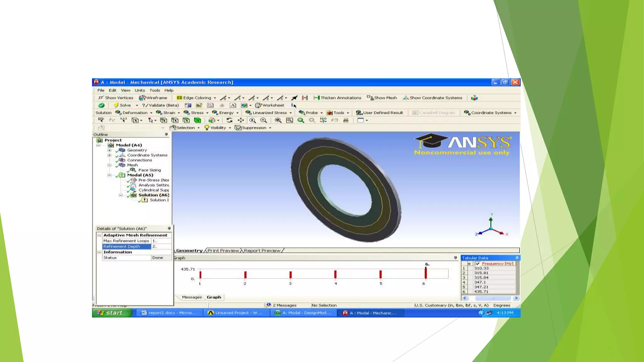The image size is (644, 362).
Task: Toggle the Details panel pin
Action: click(169, 228)
